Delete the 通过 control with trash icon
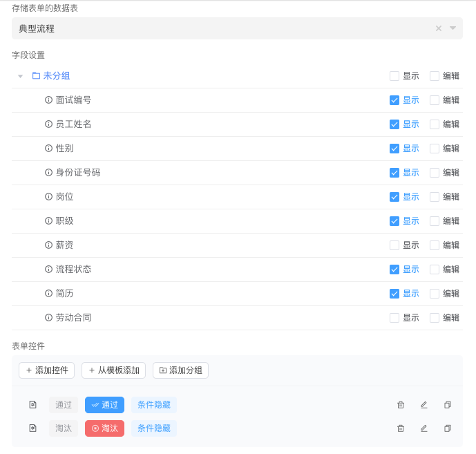The width and height of the screenshot is (476, 454). [401, 405]
